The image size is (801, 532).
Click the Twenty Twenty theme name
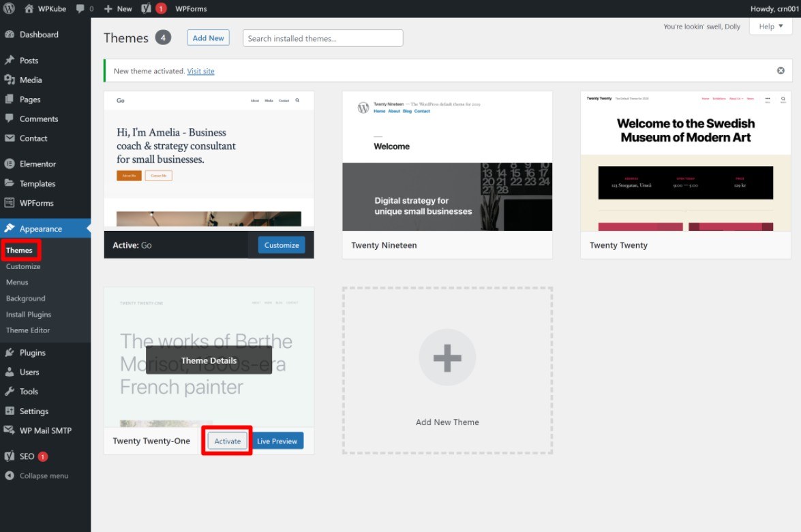618,245
